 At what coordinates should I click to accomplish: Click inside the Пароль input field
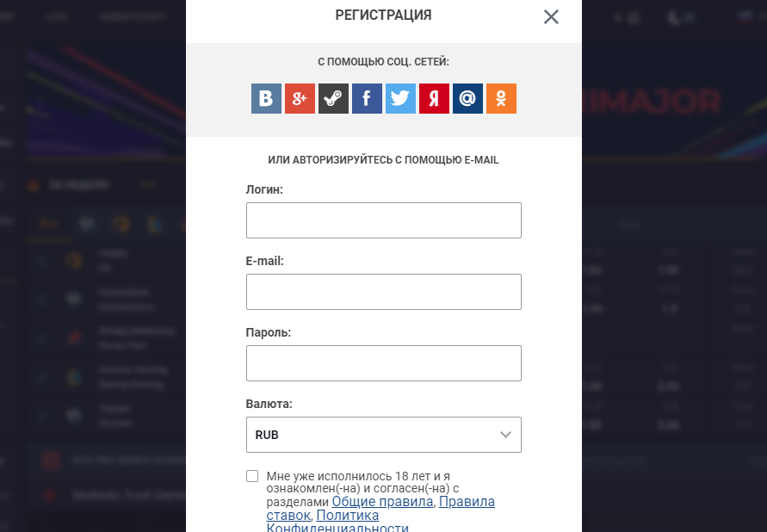pos(383,363)
